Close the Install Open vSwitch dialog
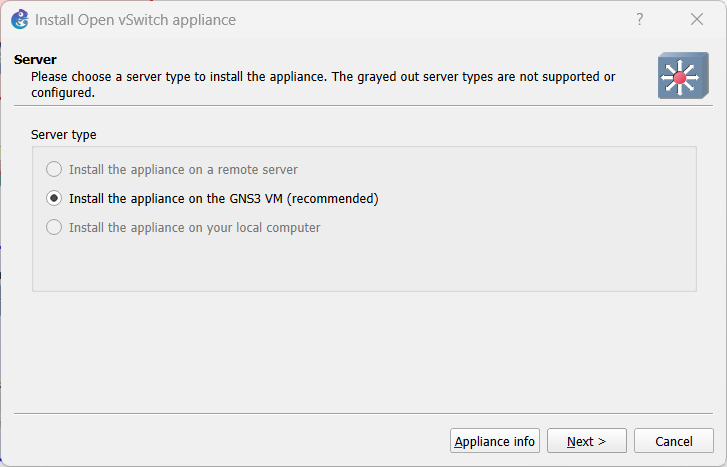Image resolution: width=727 pixels, height=467 pixels. pos(697,19)
